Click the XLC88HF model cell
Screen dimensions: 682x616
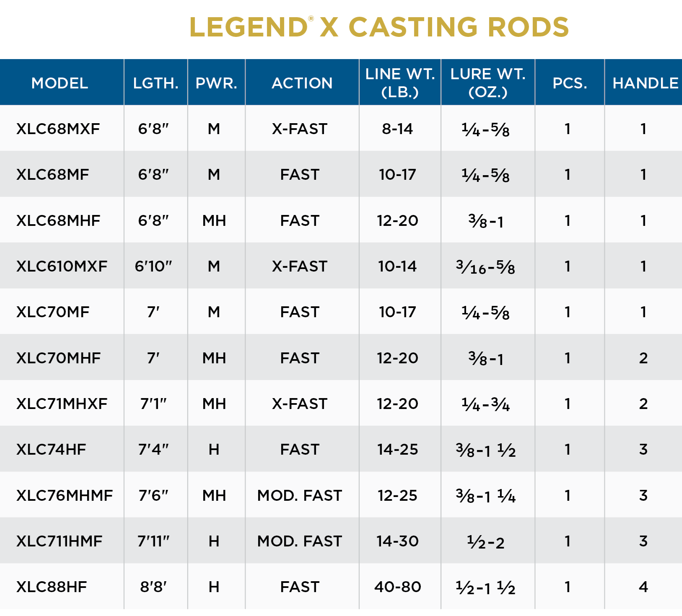(x=51, y=587)
